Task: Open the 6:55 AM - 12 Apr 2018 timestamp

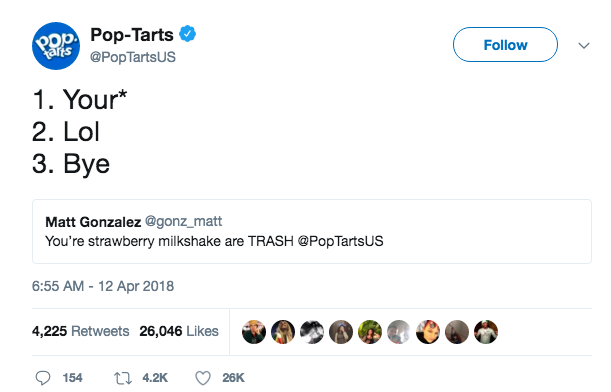Action: [103, 286]
